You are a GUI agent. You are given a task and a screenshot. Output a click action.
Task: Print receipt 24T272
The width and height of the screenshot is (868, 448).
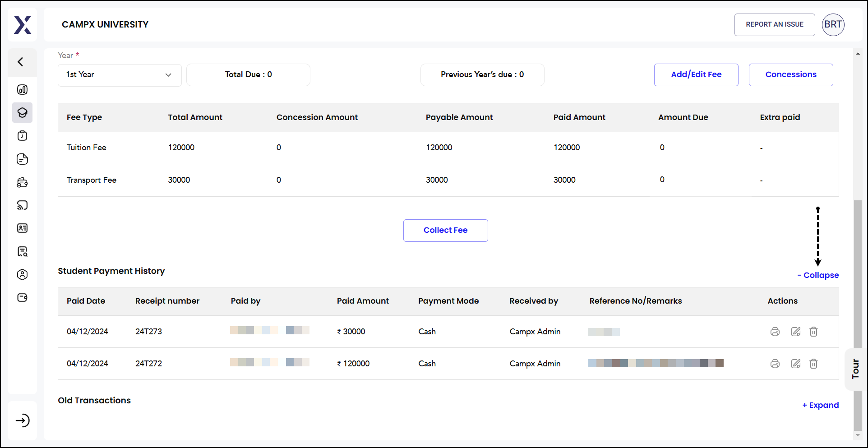[x=775, y=364]
